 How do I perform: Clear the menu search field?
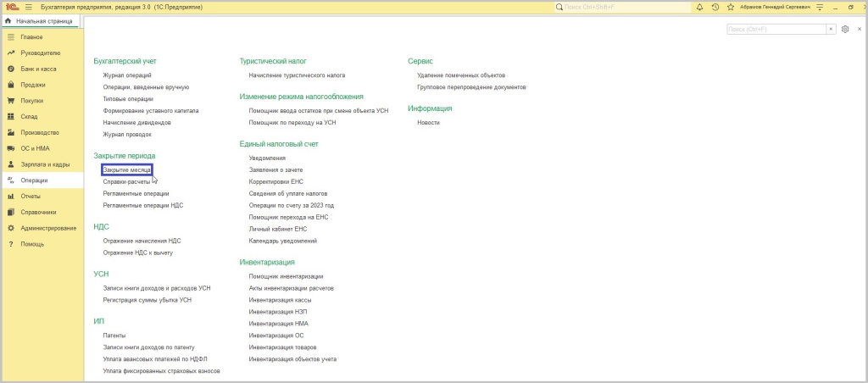click(x=831, y=29)
